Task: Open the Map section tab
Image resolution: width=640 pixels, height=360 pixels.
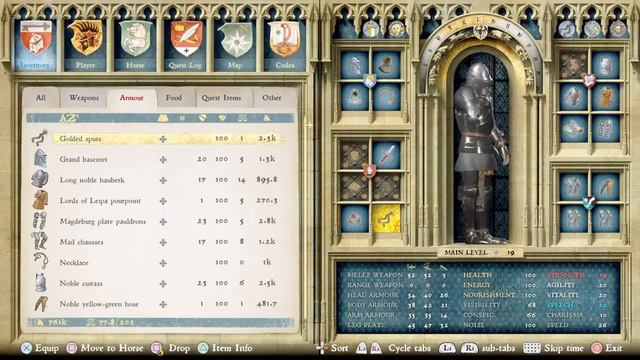Action: click(x=235, y=45)
